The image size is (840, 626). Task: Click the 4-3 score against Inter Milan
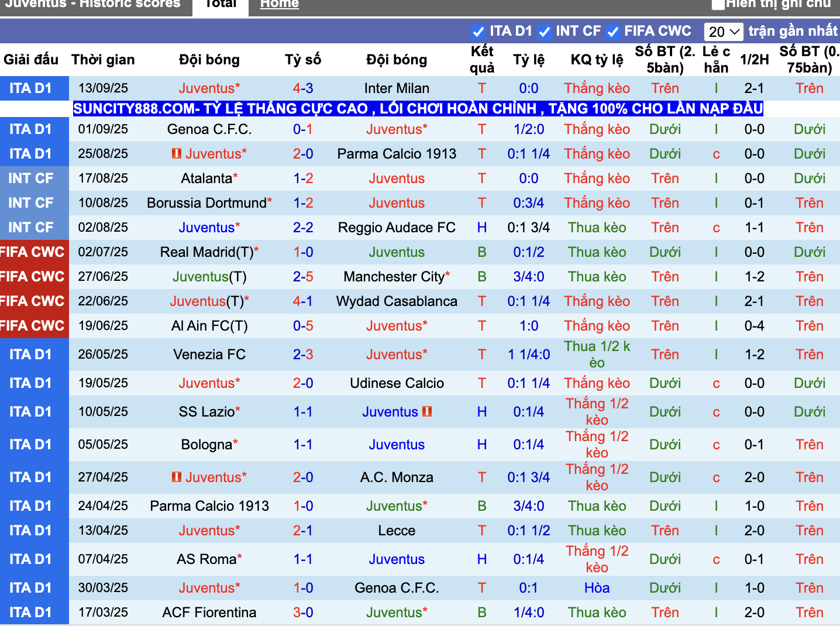(x=303, y=88)
